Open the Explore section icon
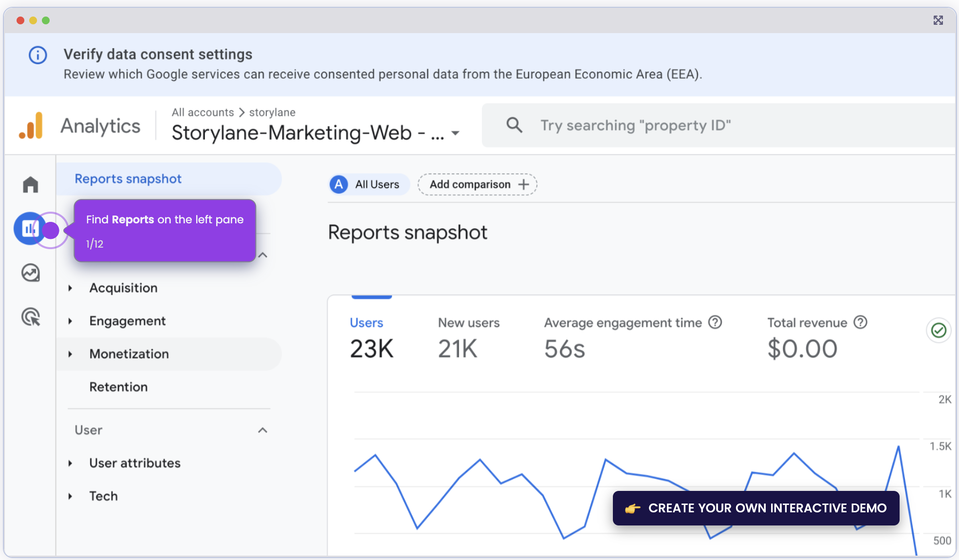Viewport: 959px width, 560px height. click(30, 273)
